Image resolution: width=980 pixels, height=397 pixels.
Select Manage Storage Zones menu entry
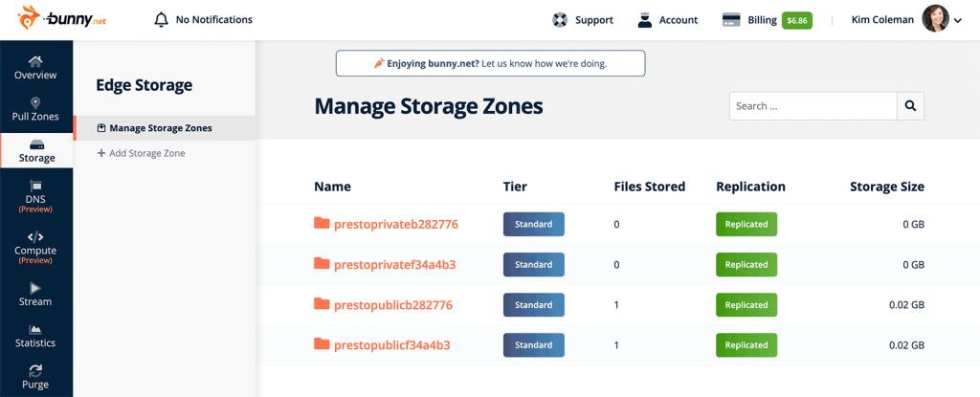pos(165,128)
